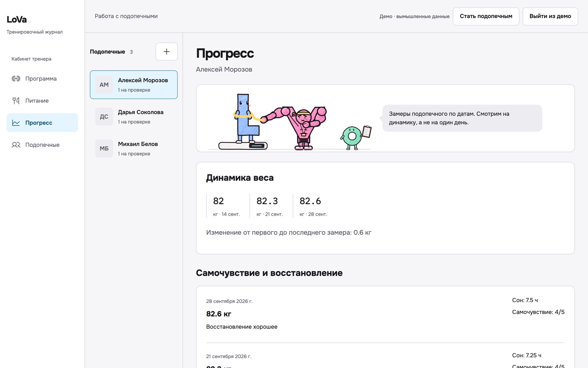Go to Подопечные sidebar item
This screenshot has width=588, height=368.
pyautogui.click(x=42, y=145)
